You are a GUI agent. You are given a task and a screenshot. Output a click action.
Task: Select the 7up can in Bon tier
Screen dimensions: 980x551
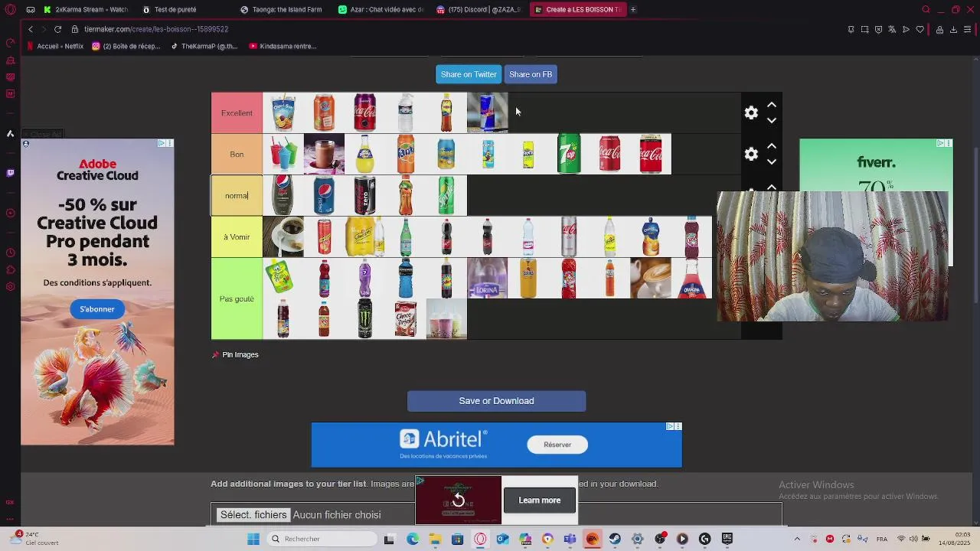point(569,154)
